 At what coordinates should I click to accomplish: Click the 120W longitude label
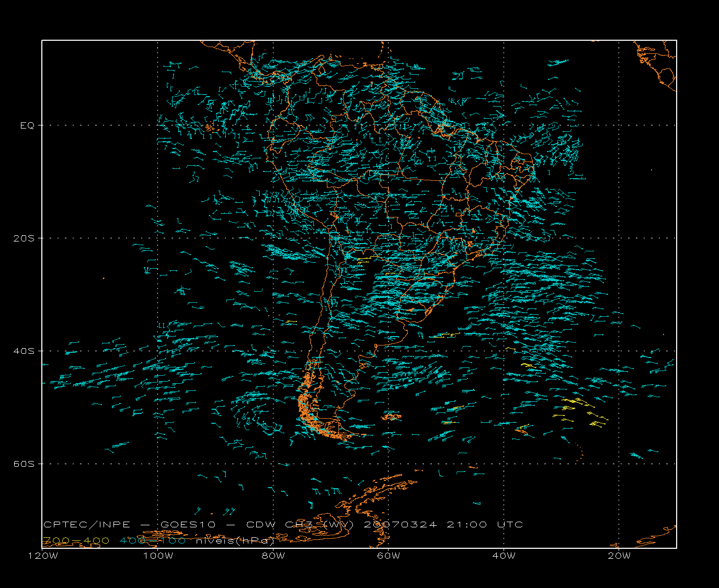click(43, 556)
